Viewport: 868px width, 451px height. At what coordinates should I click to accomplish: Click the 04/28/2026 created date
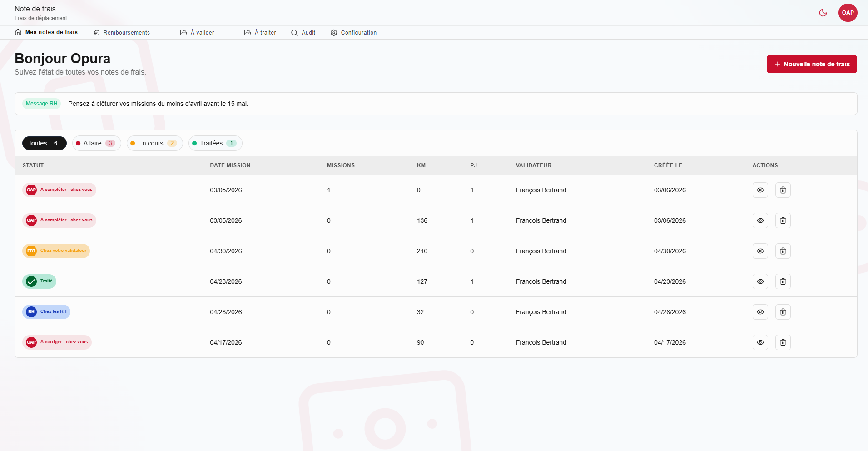pyautogui.click(x=670, y=312)
